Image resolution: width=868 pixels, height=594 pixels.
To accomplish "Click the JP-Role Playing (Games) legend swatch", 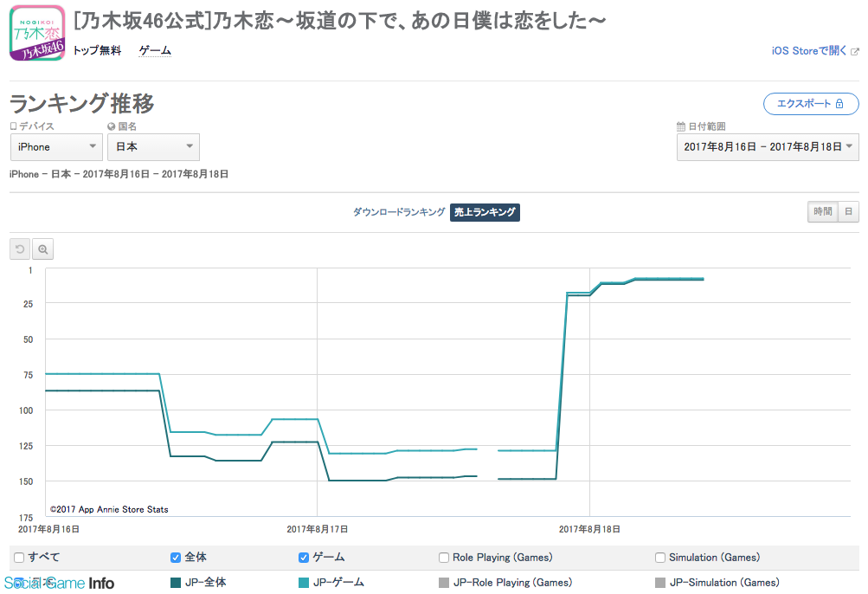I will (443, 583).
